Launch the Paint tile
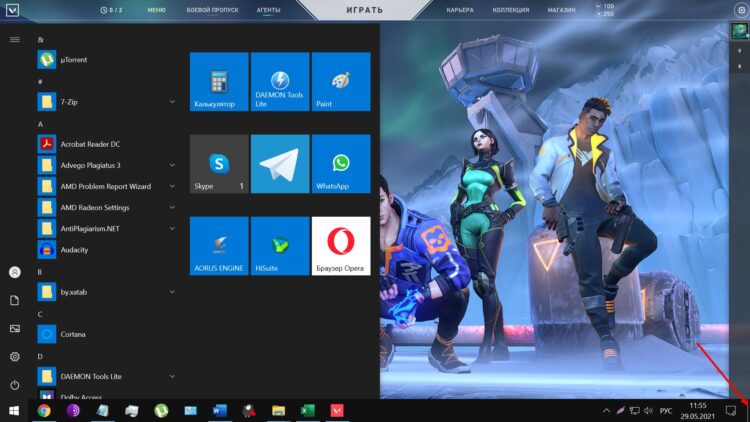Viewport: 750px width, 422px height. pos(341,82)
